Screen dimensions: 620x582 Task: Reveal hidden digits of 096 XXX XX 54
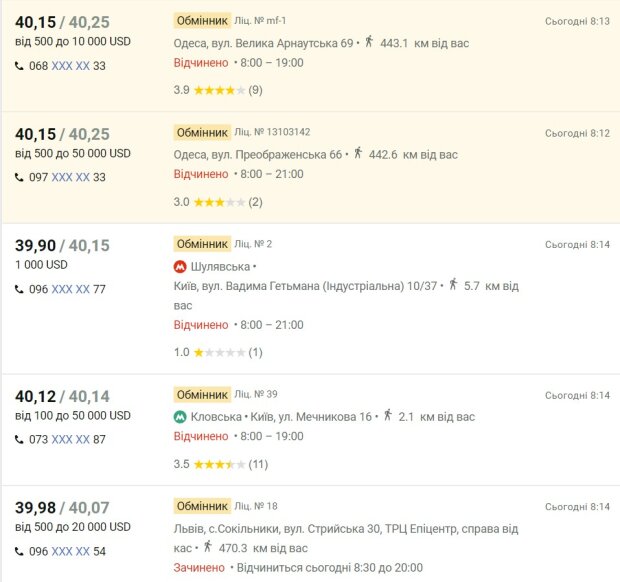70,551
